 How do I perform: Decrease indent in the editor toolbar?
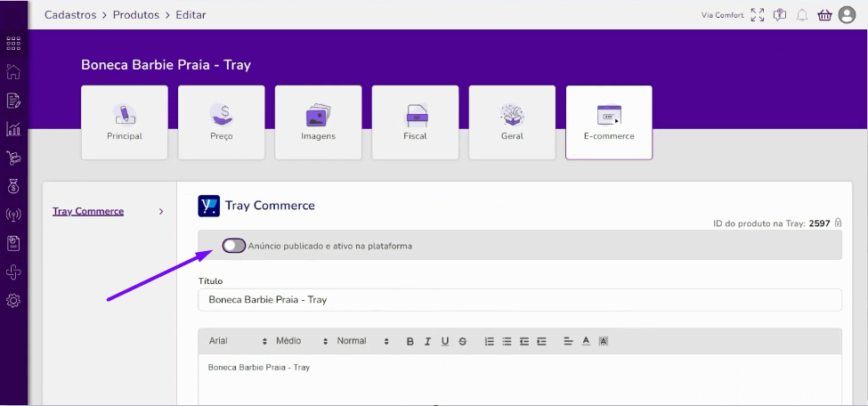[524, 341]
